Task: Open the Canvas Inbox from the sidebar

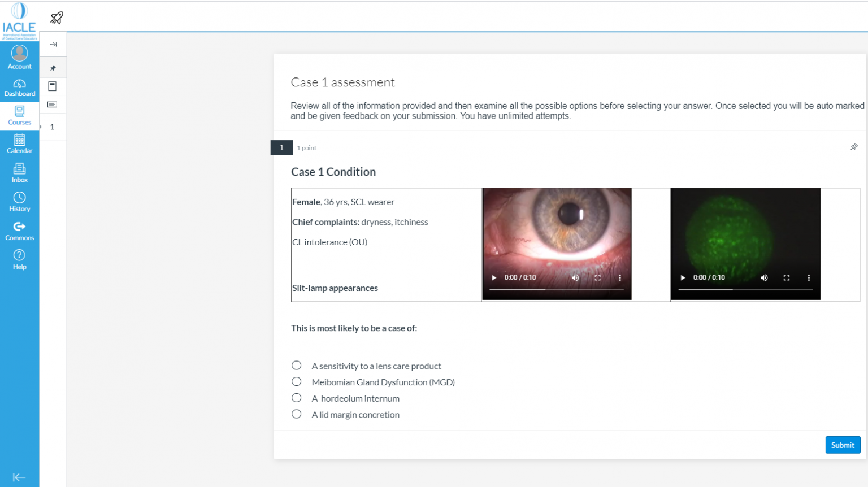Action: (19, 171)
